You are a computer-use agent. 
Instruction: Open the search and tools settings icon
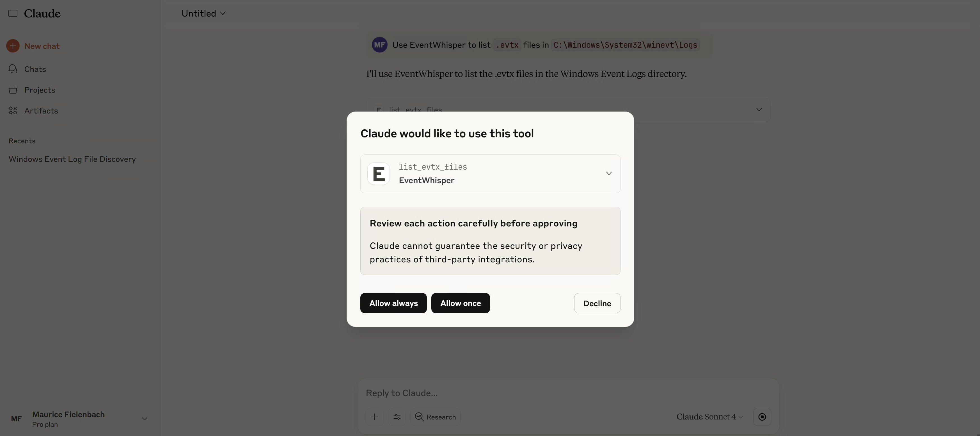coord(397,417)
